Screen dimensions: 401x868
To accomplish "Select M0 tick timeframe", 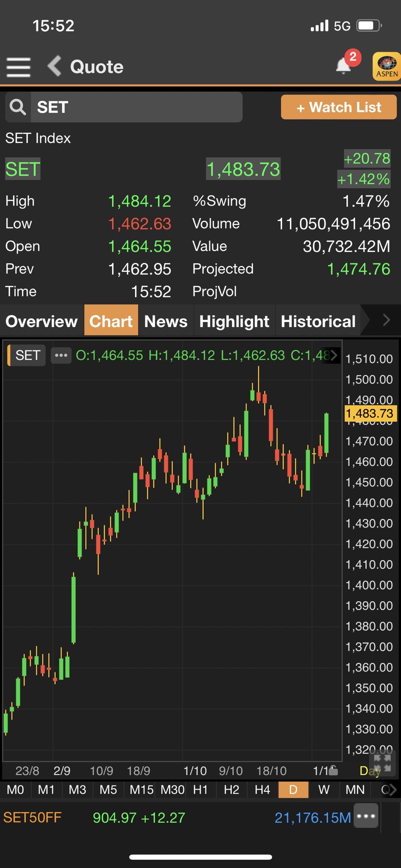I will 15,790.
